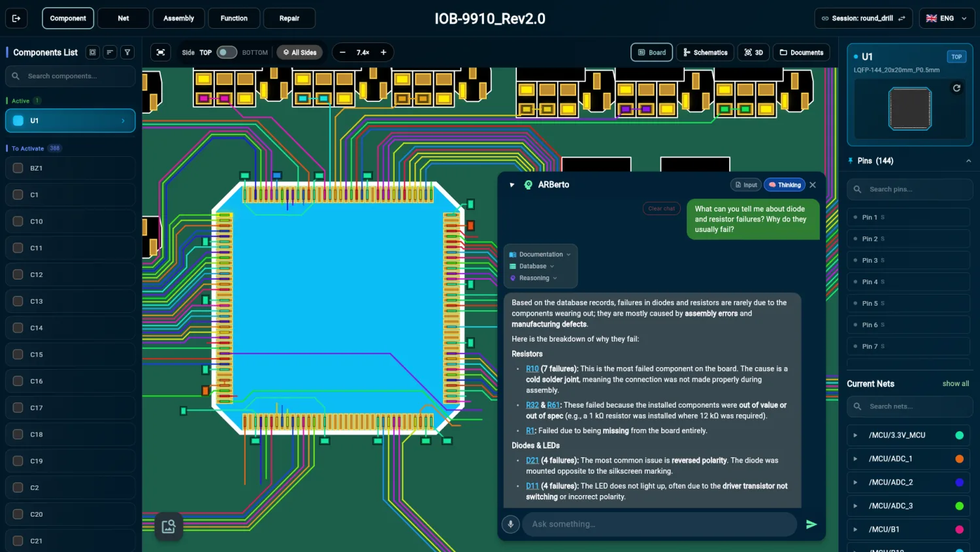Screen dimensions: 980x552
Task: Expand the Reasoning section in chat
Action: click(x=534, y=278)
